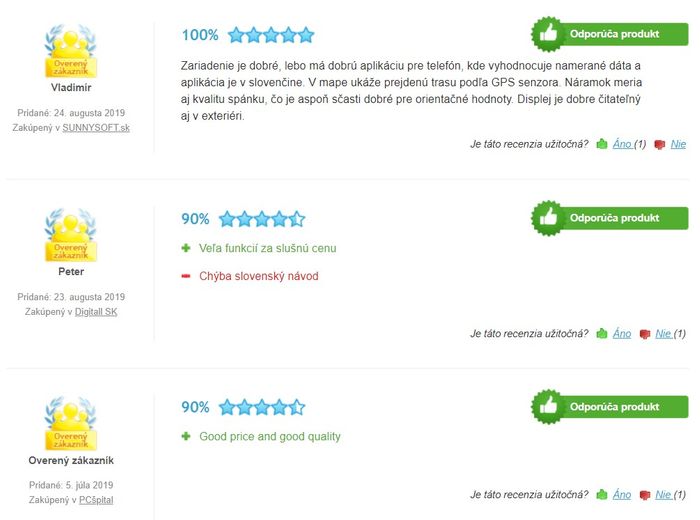Open the Digitall SK shop link
Image resolution: width=700 pixels, height=520 pixels.
96,312
